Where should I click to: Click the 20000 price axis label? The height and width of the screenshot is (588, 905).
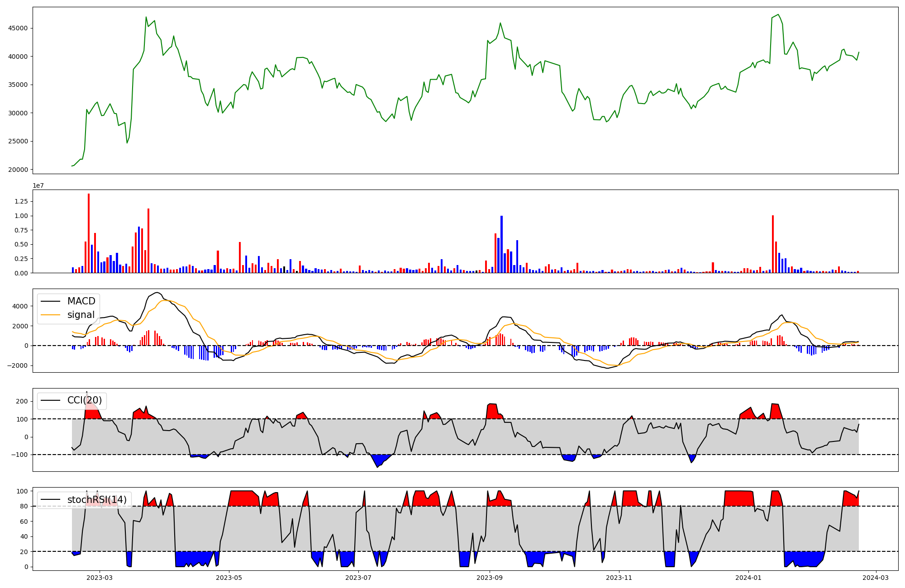[18, 170]
